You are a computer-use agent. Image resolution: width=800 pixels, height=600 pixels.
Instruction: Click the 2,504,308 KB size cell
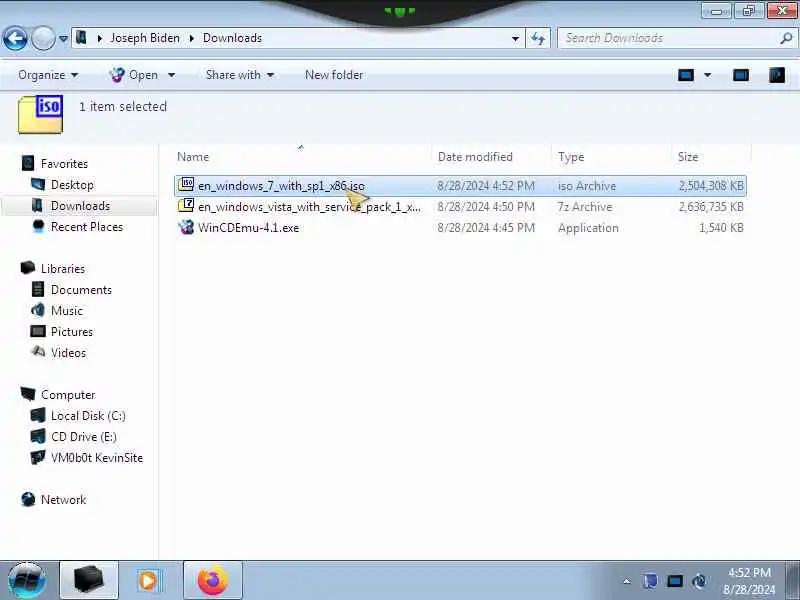pos(711,186)
